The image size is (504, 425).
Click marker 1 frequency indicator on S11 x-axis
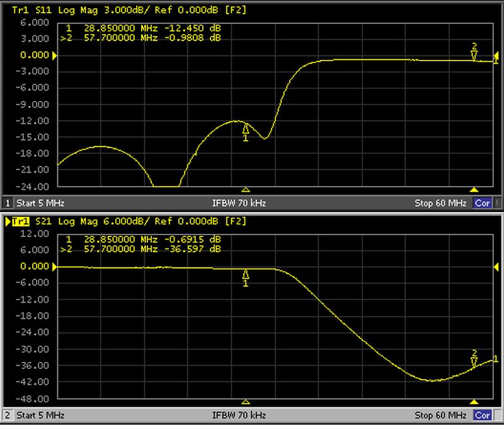click(x=246, y=189)
